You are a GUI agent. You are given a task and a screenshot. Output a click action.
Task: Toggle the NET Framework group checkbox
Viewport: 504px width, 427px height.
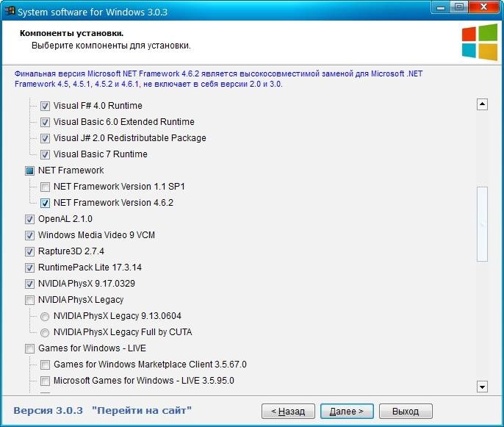pyautogui.click(x=29, y=171)
